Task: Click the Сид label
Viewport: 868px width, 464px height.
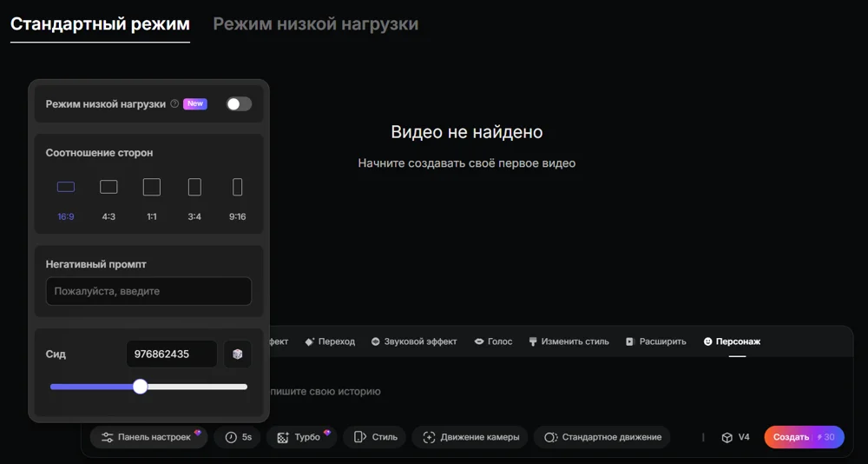Action: pos(56,355)
